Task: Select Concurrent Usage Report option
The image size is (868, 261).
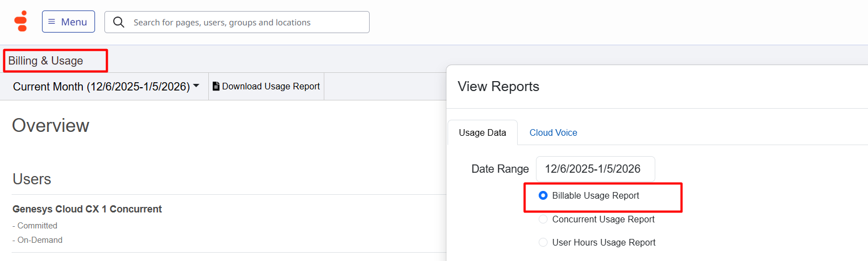Action: [x=543, y=219]
